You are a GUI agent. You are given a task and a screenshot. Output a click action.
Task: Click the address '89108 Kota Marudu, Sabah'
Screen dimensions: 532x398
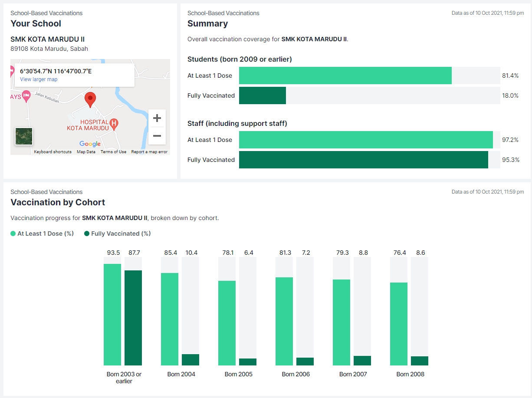[49, 49]
